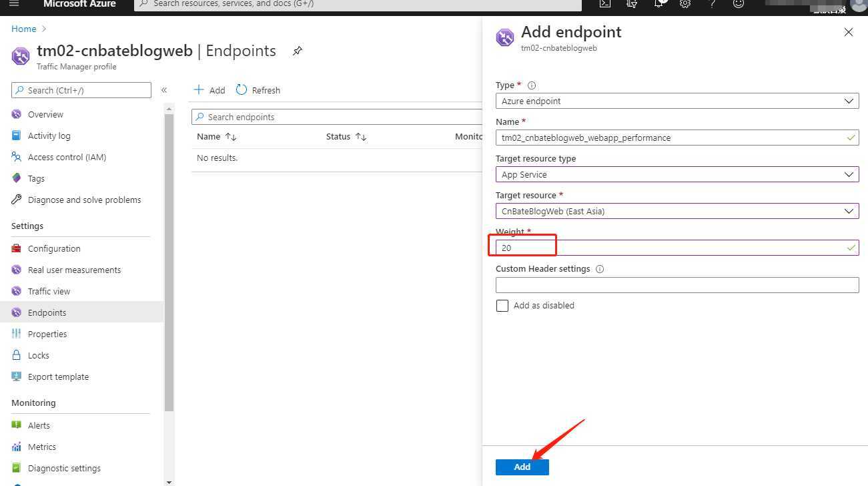Close the Add endpoint panel
Viewport: 868px width, 486px height.
[849, 32]
